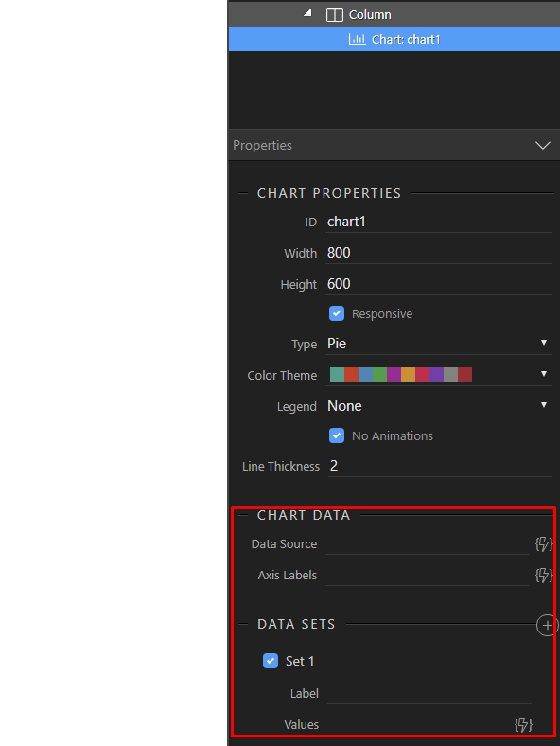Click the Color Theme swatch strip
The height and width of the screenshot is (746, 560).
401,375
